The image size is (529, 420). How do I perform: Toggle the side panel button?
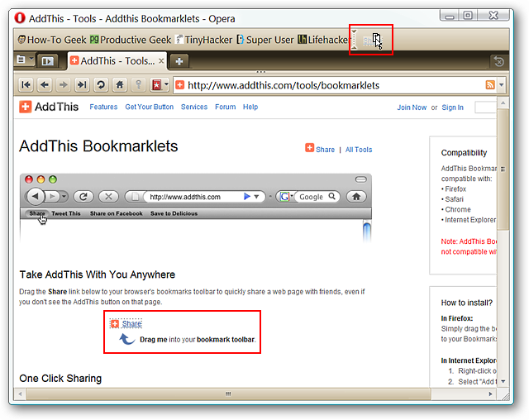pos(47,61)
